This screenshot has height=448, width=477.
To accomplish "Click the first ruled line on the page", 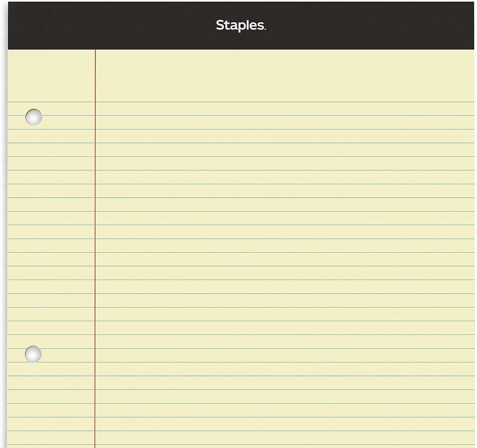I will [241, 102].
